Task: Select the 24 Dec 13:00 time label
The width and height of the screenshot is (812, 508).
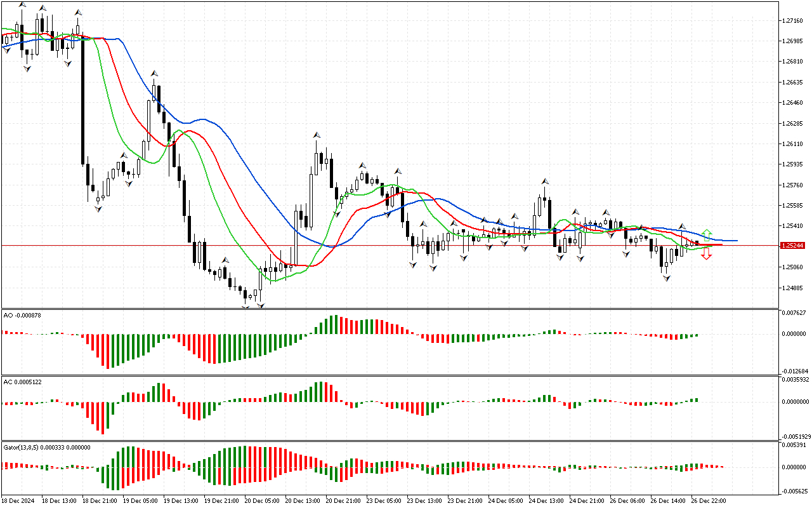Action: [x=547, y=501]
